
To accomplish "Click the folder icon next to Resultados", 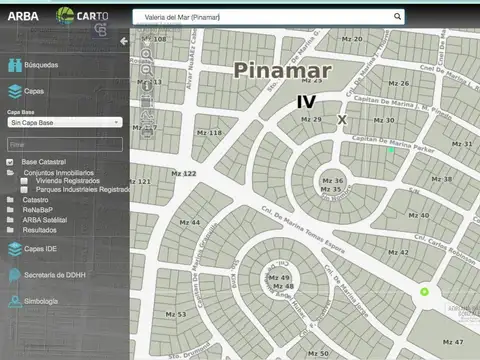I will (10, 230).
